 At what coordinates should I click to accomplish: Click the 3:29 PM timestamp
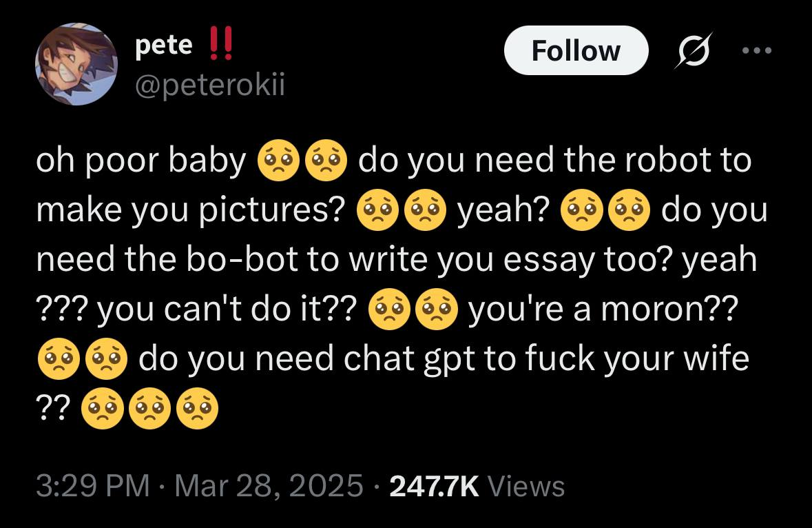[x=93, y=486]
